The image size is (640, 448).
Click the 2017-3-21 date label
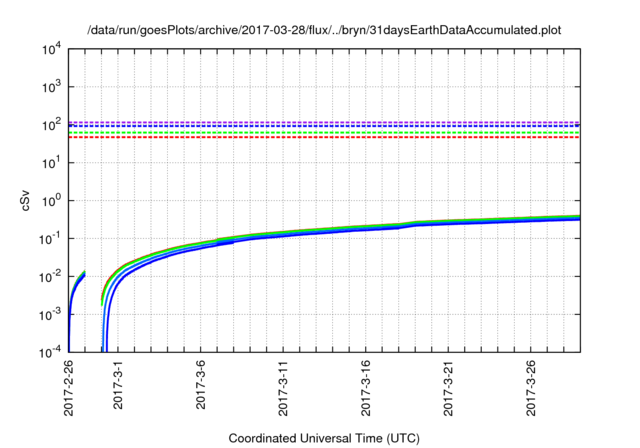click(x=448, y=388)
